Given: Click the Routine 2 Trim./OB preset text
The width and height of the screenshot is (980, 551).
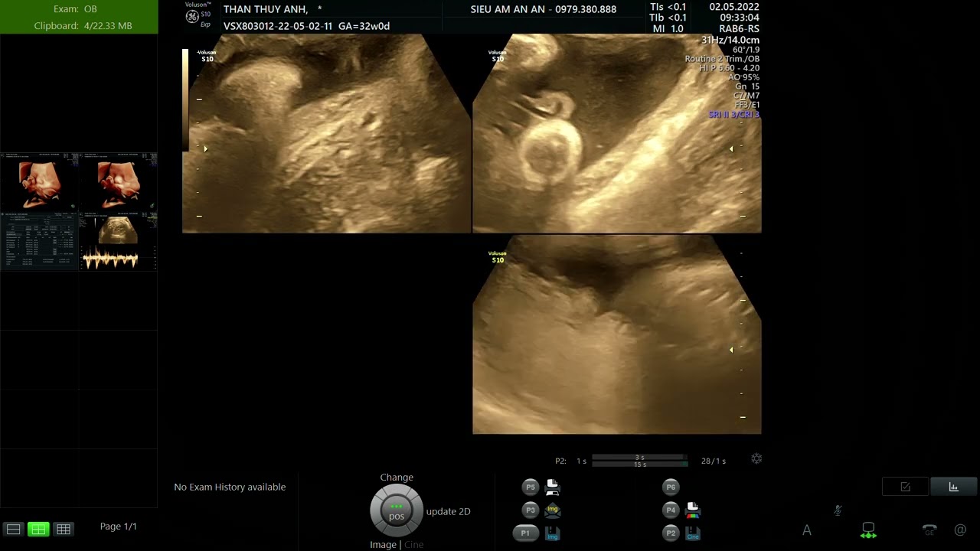Looking at the screenshot, I should pos(722,59).
